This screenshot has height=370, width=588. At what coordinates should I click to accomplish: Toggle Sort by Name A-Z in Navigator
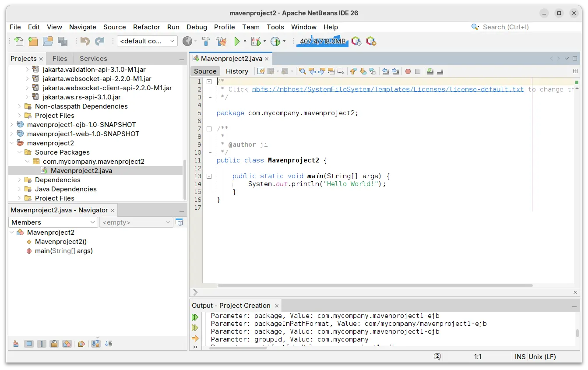pos(96,344)
